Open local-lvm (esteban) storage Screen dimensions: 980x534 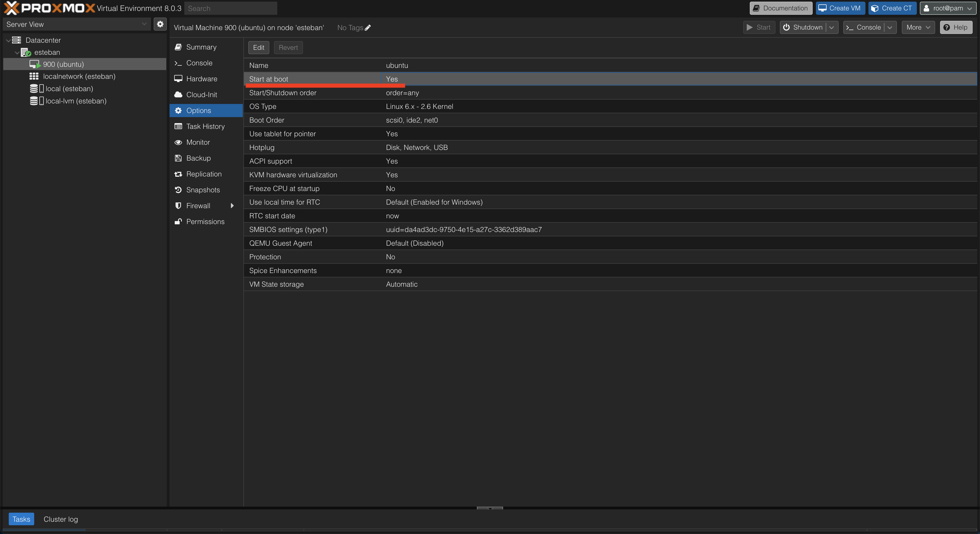coord(76,101)
